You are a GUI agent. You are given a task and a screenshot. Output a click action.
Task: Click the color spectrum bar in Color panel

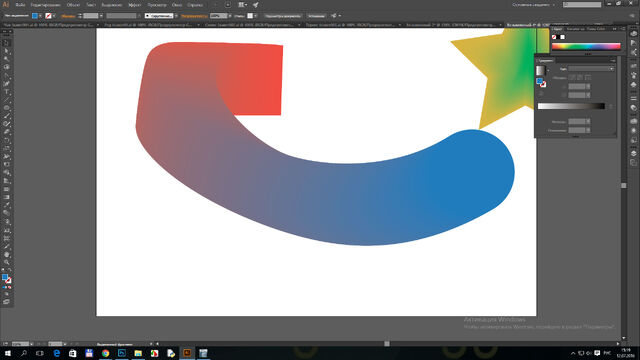586,47
